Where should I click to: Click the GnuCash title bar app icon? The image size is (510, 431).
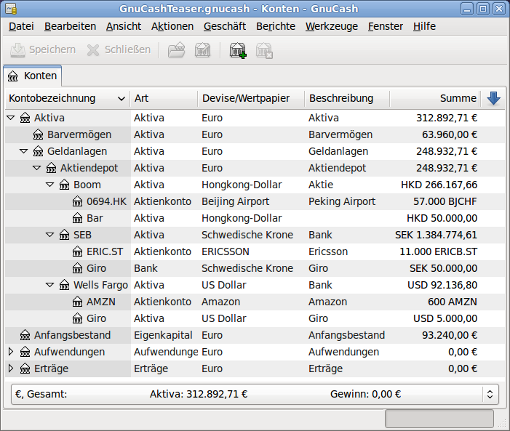(11, 9)
